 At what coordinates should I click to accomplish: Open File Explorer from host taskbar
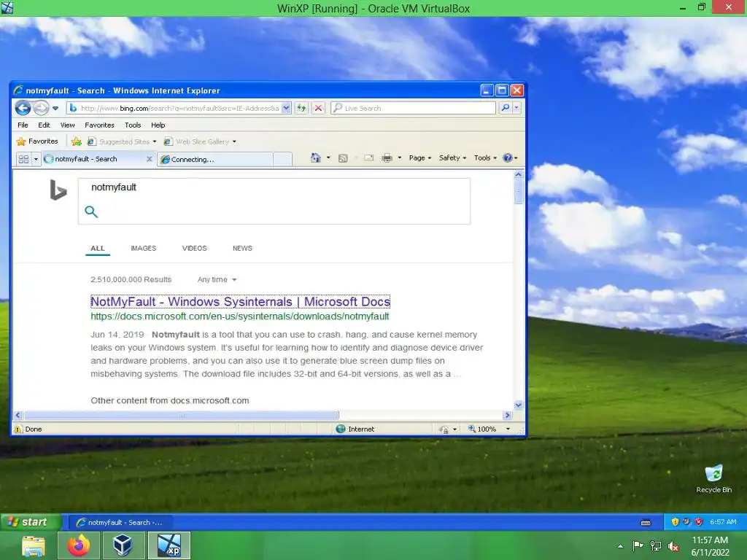pyautogui.click(x=33, y=545)
